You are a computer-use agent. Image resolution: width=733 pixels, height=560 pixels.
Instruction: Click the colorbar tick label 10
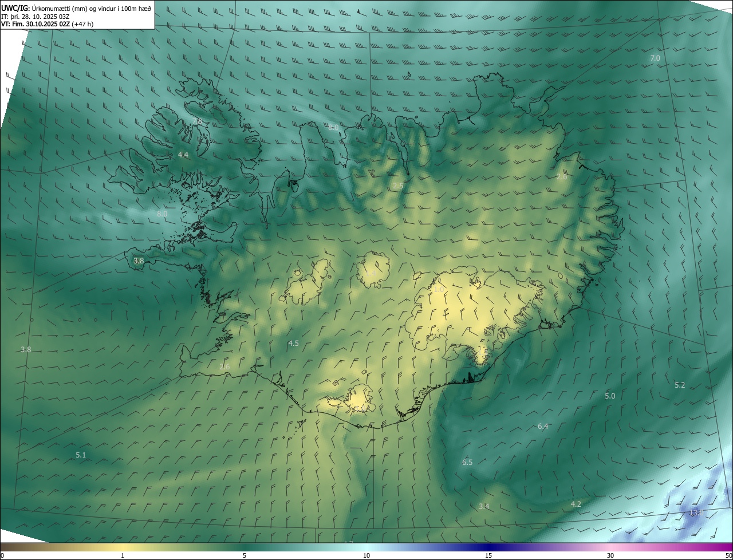pyautogui.click(x=366, y=555)
